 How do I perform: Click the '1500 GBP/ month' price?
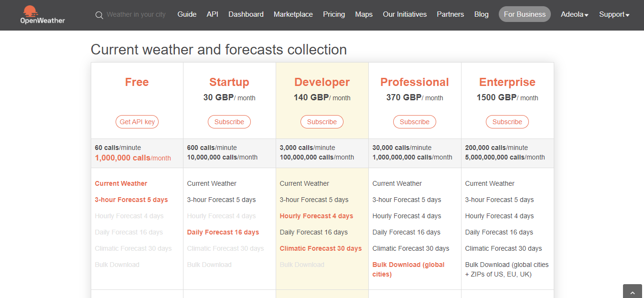click(x=507, y=97)
